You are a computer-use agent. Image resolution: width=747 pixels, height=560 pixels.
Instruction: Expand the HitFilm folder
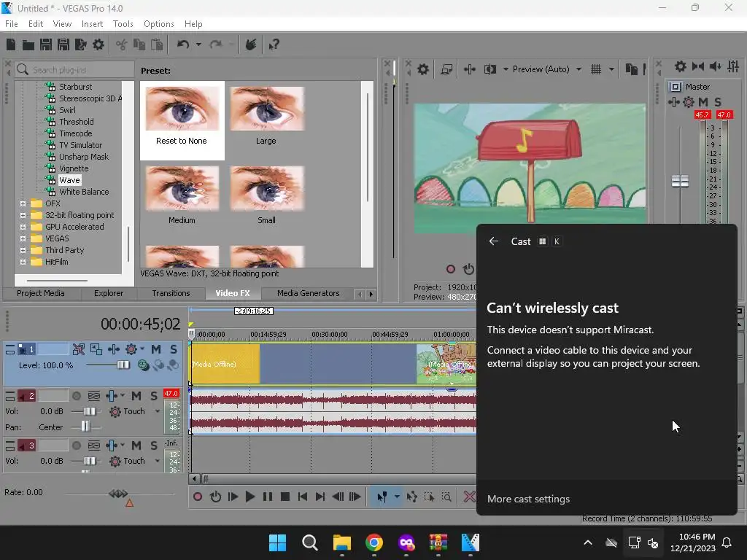pos(23,262)
